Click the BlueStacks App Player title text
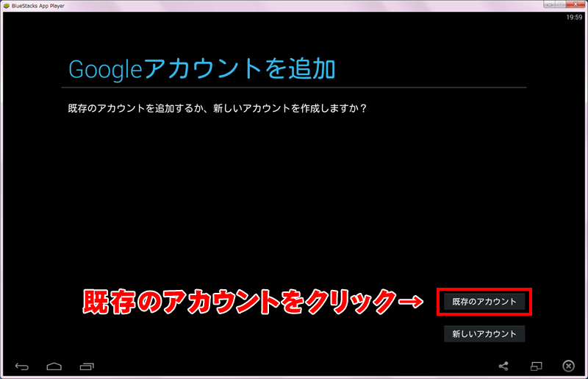Viewport: 588px width, 379px height. pos(38,6)
